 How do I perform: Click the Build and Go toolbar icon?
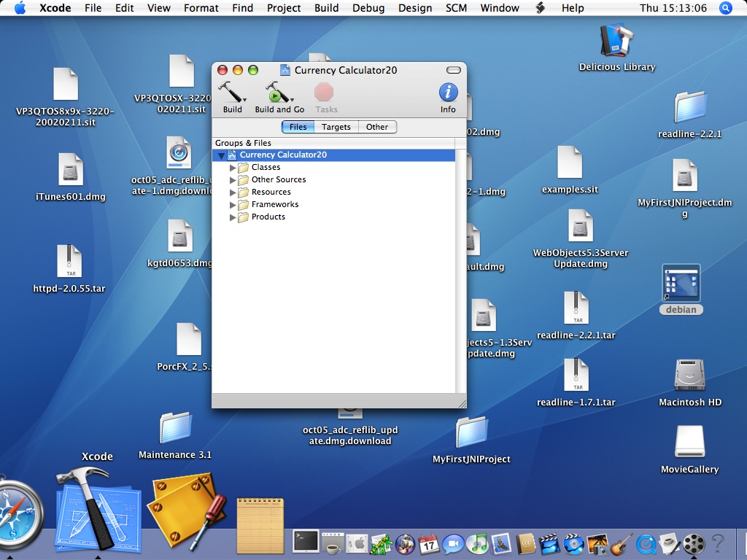277,92
